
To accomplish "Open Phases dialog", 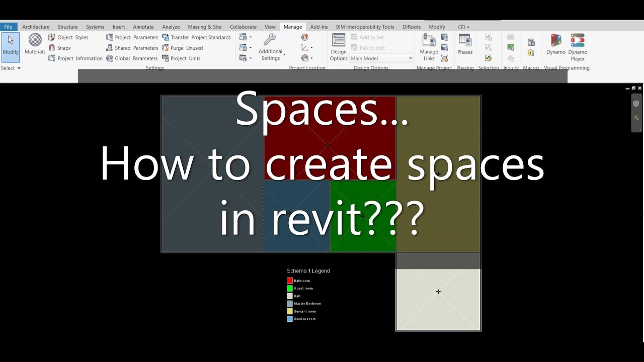I will 465,44.
